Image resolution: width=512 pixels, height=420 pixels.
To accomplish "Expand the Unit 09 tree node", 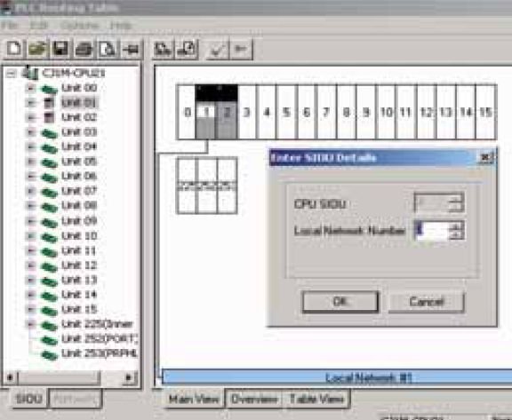I will click(x=31, y=221).
